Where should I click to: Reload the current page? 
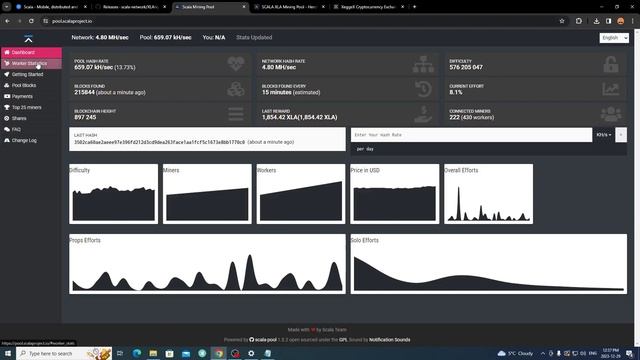pos(31,21)
